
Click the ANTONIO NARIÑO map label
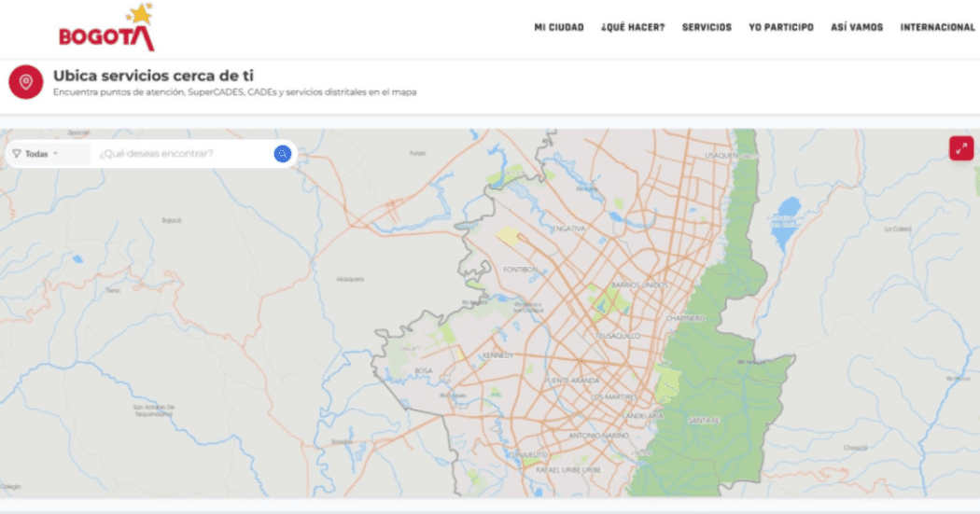point(598,436)
